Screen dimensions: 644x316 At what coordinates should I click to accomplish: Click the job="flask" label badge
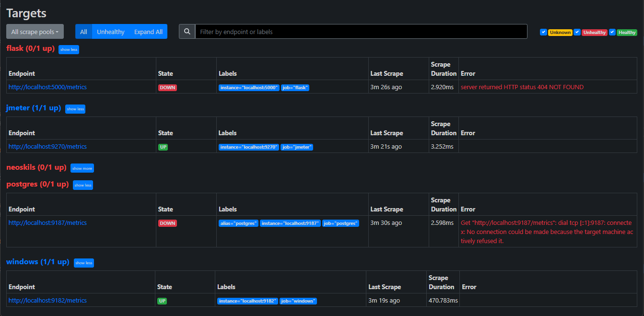[295, 88]
